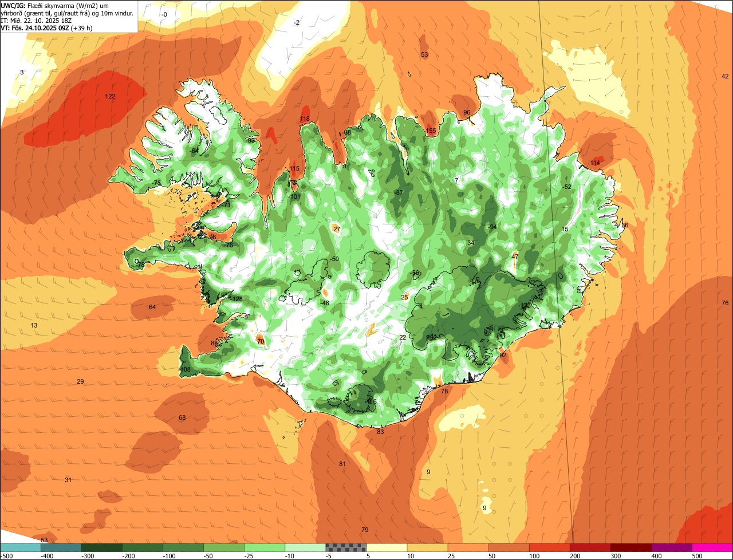Click the 92 value on the southeast coast
733x560 pixels.
pyautogui.click(x=503, y=356)
